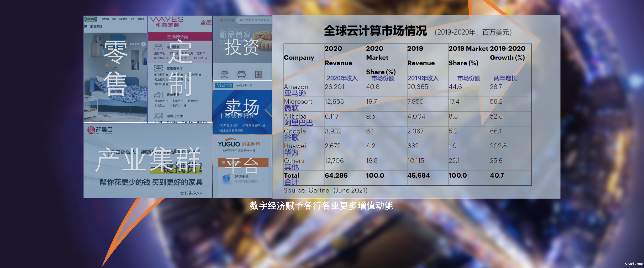Click the 定制客餐厅 living room icon
The image size is (644, 268).
tap(158, 68)
